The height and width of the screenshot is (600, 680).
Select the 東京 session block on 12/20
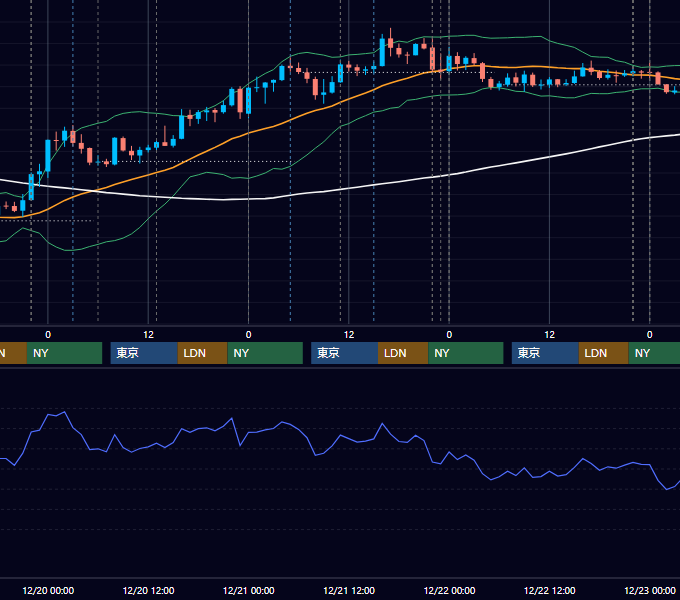pyautogui.click(x=144, y=353)
